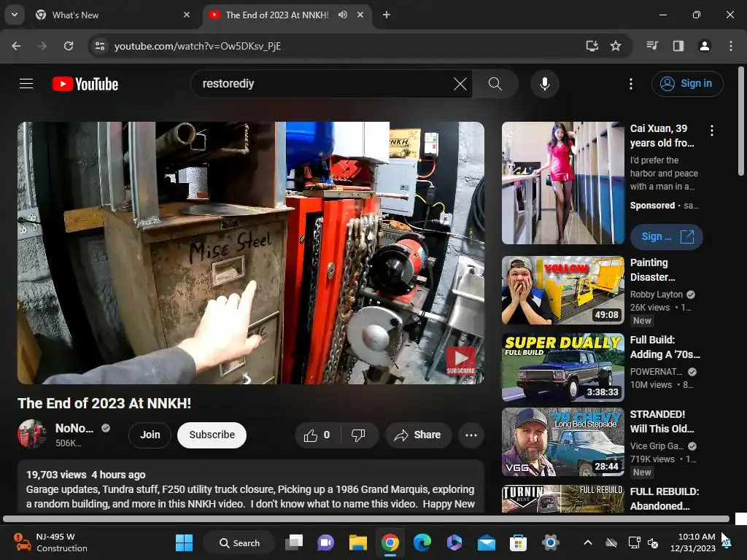Open a new Chrome tab

click(387, 15)
